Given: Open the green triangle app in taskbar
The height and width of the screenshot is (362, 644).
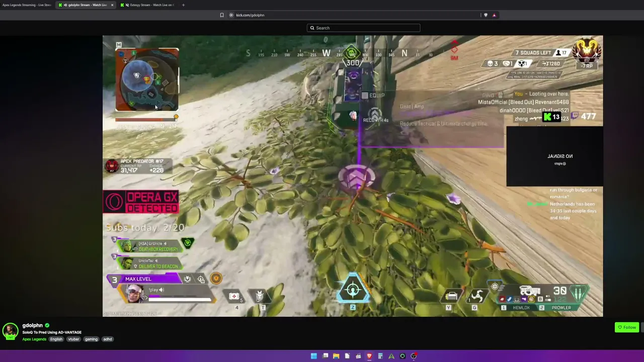Looking at the screenshot, I should tap(391, 356).
